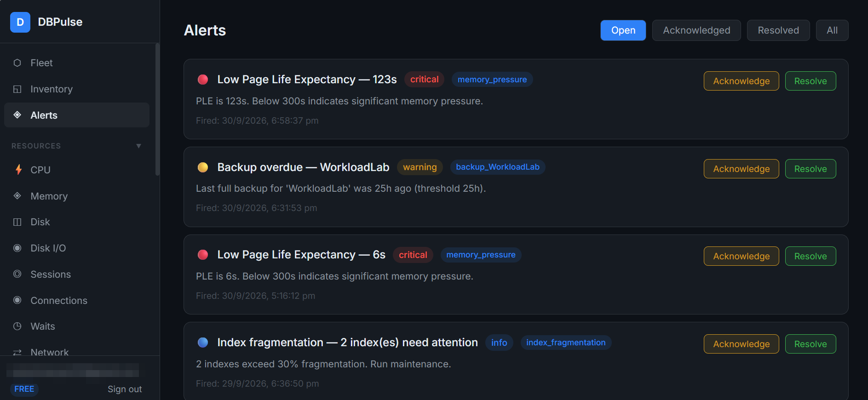The image size is (868, 400).
Task: Click the Inventory sidebar icon
Action: click(17, 89)
